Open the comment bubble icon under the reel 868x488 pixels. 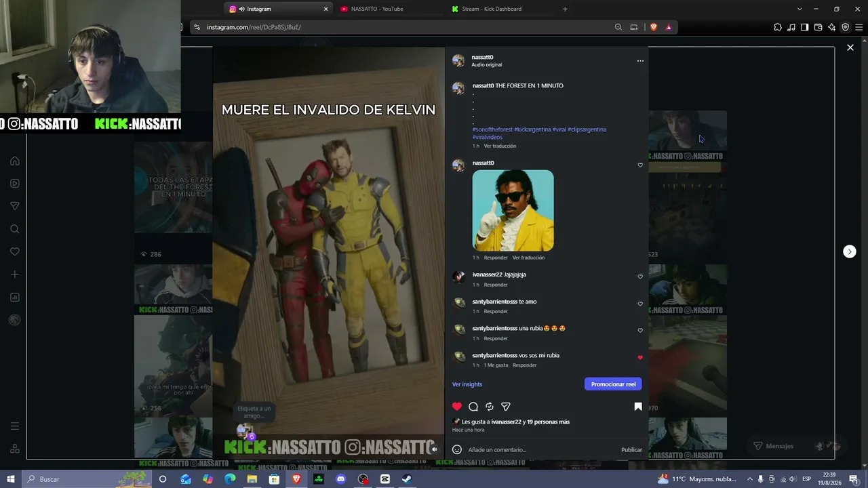[x=473, y=407]
